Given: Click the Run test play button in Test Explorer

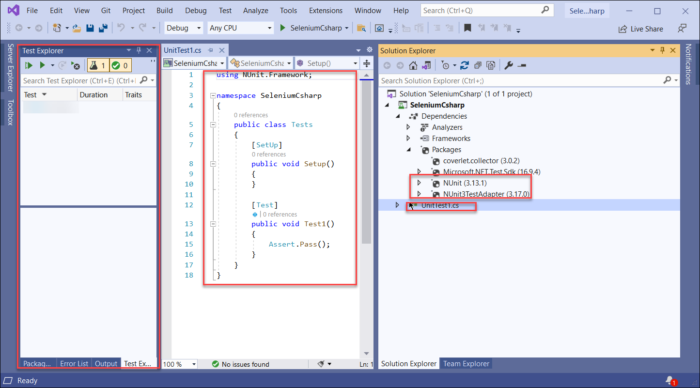Looking at the screenshot, I should 42,66.
